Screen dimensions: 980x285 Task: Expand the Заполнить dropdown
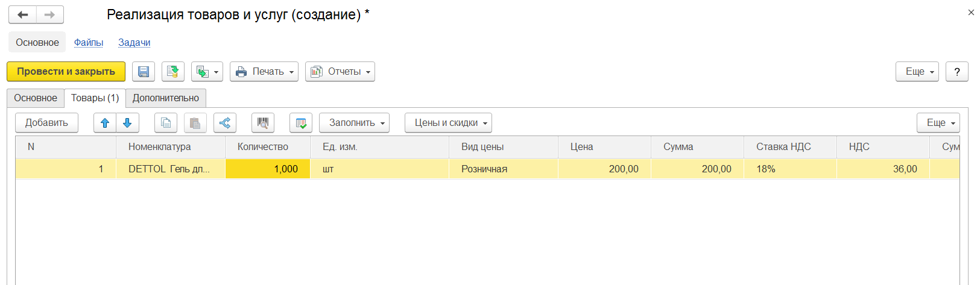click(x=354, y=123)
